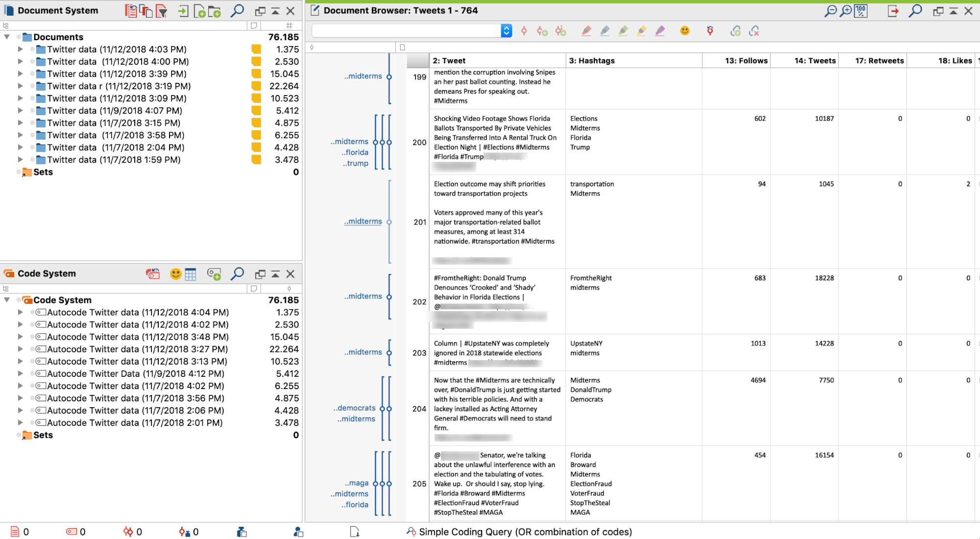Open the code selection dropdown arrow
Image resolution: width=980 pixels, height=539 pixels.
[x=506, y=31]
